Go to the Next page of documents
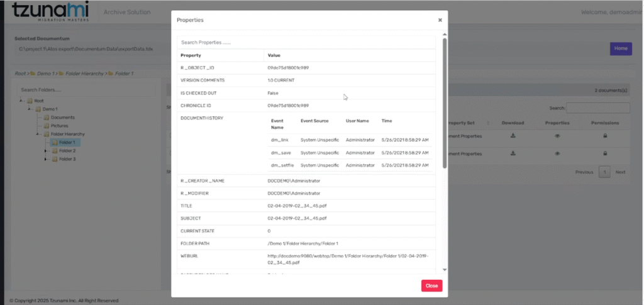Image resolution: width=644 pixels, height=305 pixels. (x=620, y=172)
